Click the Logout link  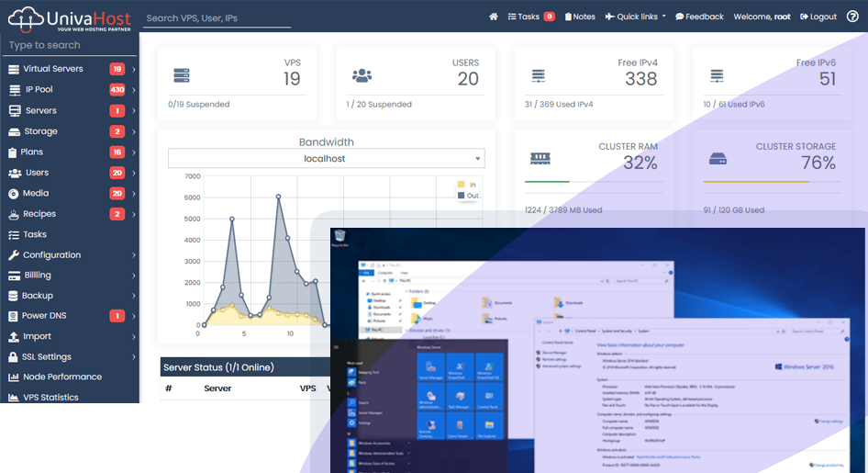818,17
